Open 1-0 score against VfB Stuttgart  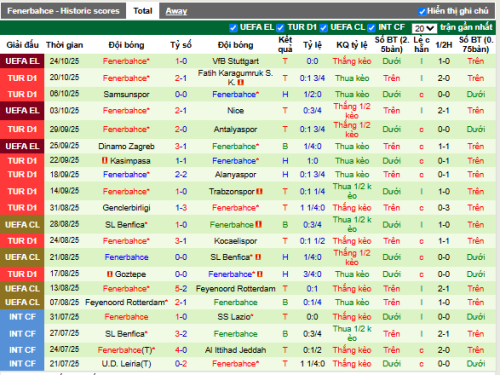181,61
